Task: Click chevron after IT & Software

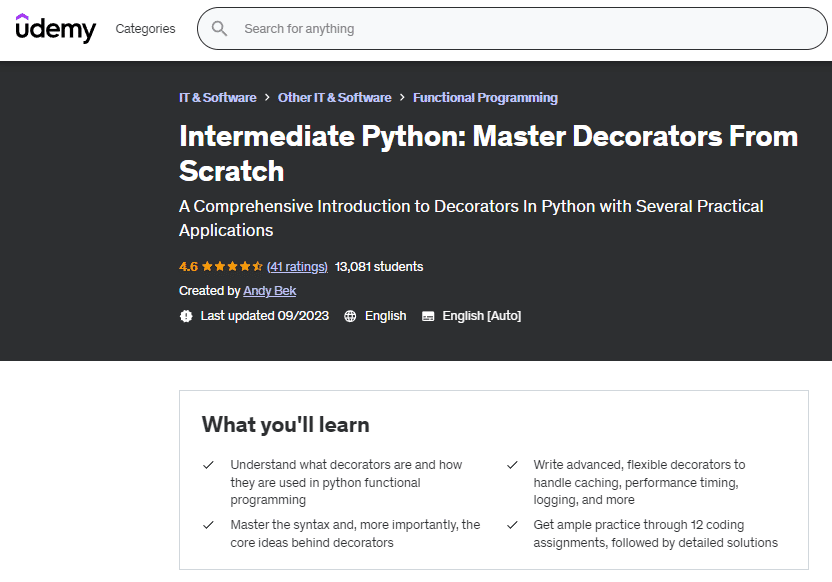Action: (x=267, y=98)
